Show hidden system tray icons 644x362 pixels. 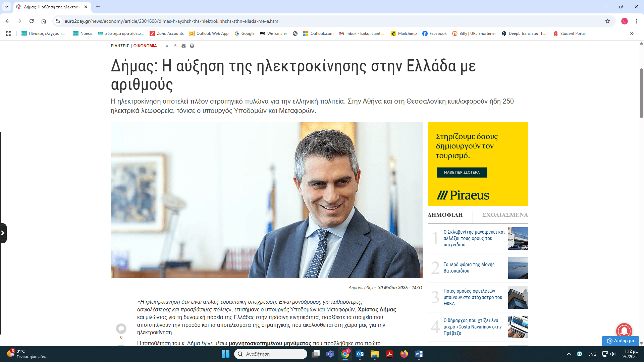point(569,354)
